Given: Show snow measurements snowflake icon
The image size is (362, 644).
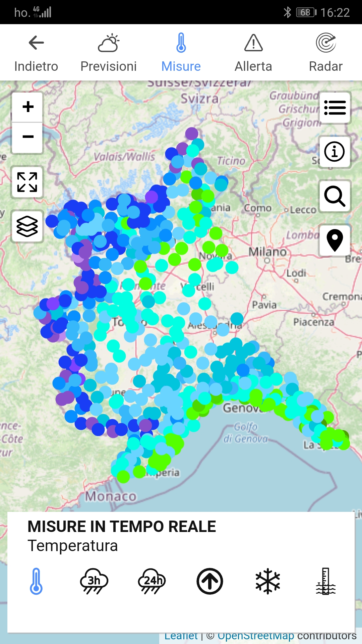Looking at the screenshot, I should [268, 581].
